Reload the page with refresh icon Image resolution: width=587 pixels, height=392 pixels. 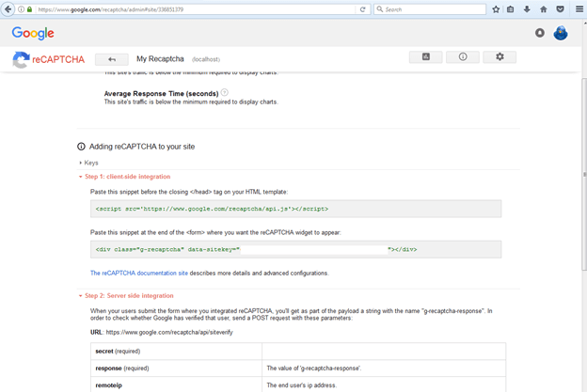pos(362,9)
